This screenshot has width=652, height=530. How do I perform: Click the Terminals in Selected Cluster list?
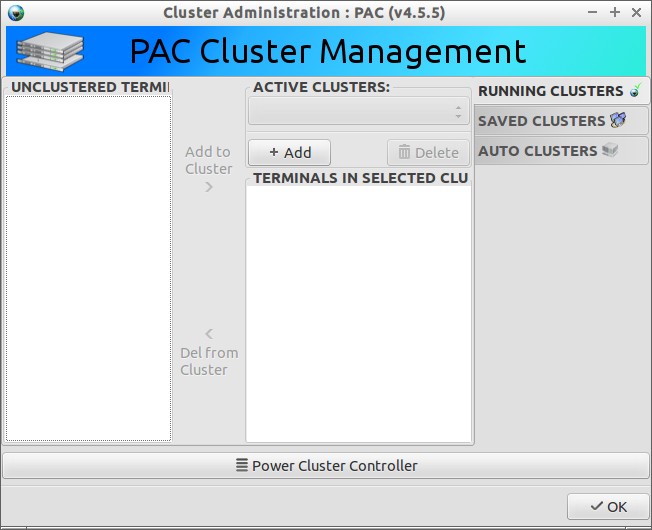359,314
